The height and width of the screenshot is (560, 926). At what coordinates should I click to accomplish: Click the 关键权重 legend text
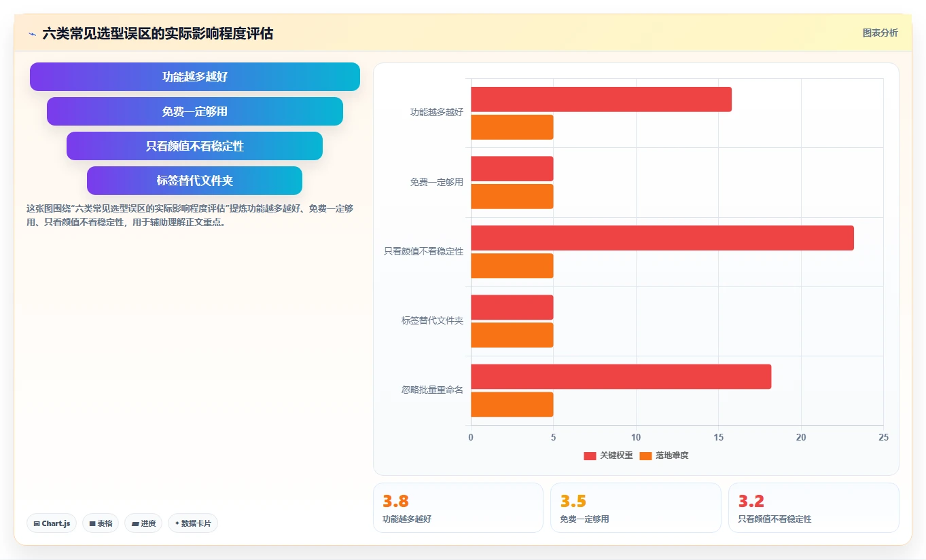pyautogui.click(x=616, y=455)
